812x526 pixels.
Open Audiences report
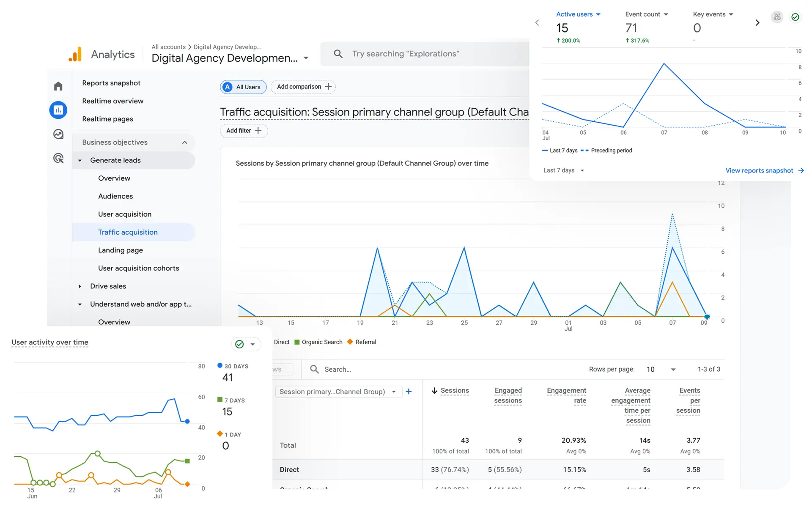[115, 196]
